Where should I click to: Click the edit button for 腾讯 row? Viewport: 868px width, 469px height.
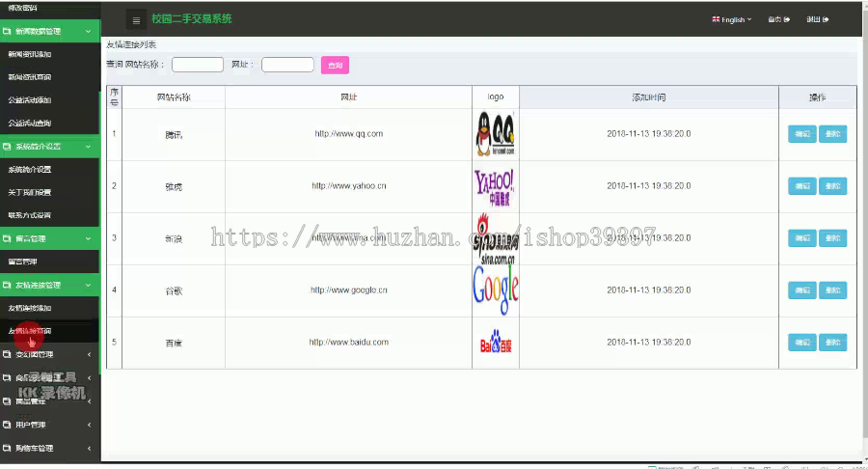[802, 134]
